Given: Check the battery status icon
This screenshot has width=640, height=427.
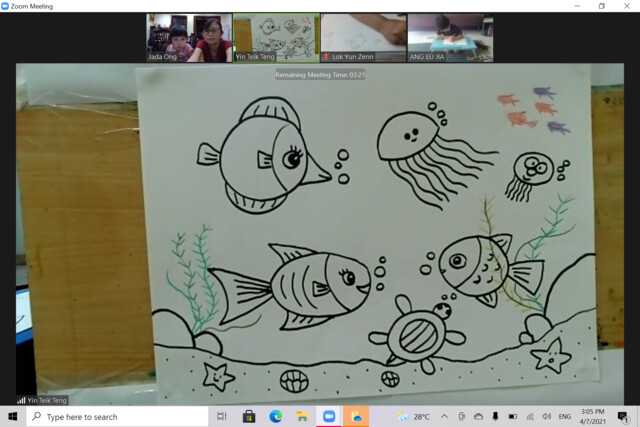Looking at the screenshot, I should (x=512, y=416).
